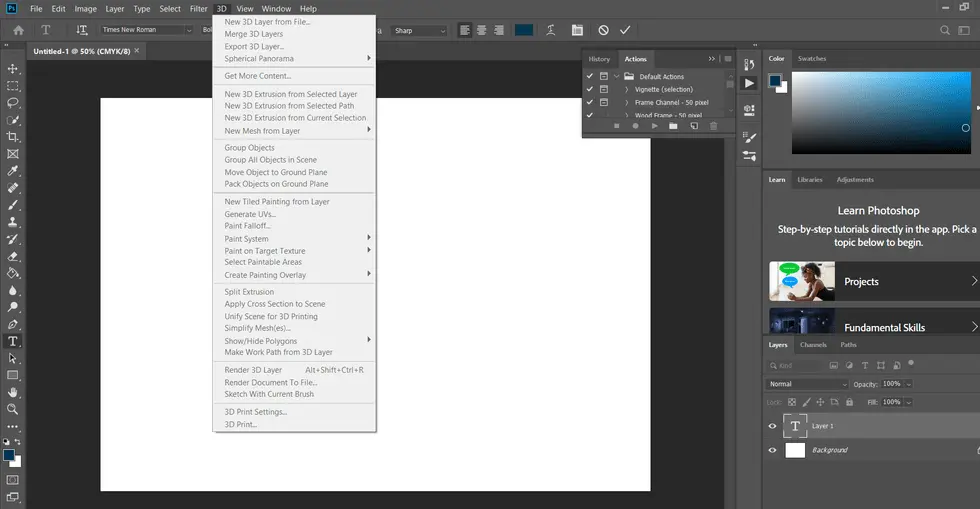Expand Actions panel double-arrow
This screenshot has width=980, height=509.
(x=711, y=59)
